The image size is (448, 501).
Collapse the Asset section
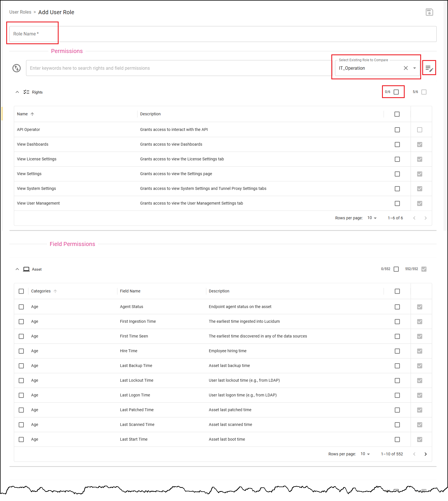coord(17,269)
